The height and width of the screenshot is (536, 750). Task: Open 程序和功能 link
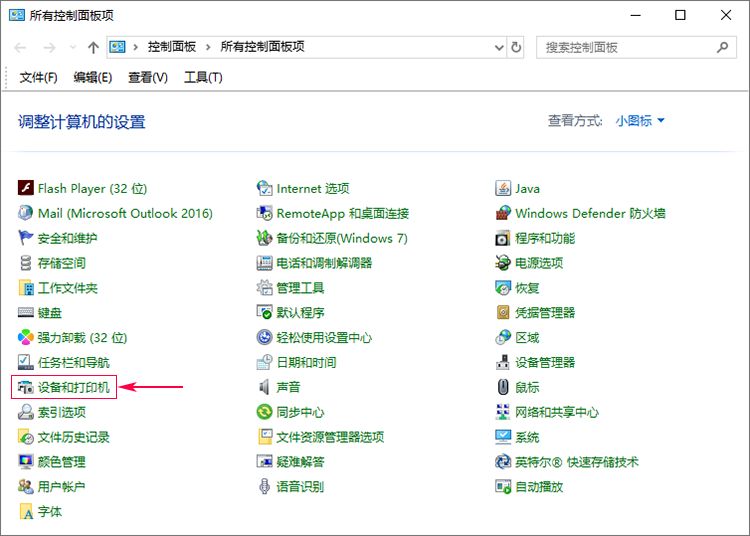[x=545, y=238]
